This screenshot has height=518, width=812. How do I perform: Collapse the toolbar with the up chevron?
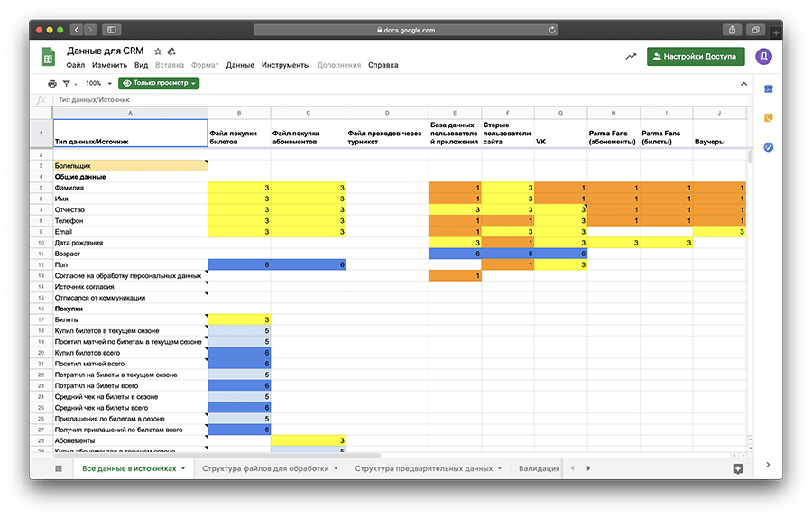pos(743,83)
